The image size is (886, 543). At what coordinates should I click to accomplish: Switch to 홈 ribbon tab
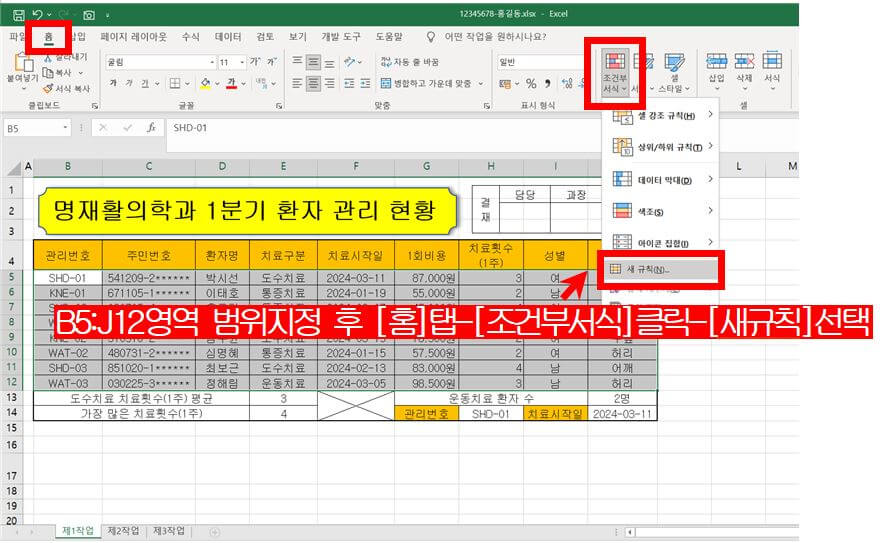coord(49,37)
